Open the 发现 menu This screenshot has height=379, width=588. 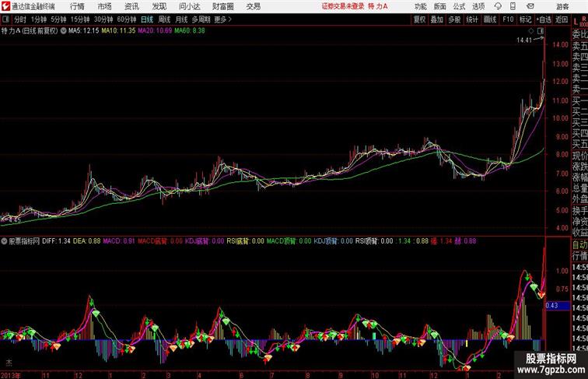pyautogui.click(x=159, y=6)
